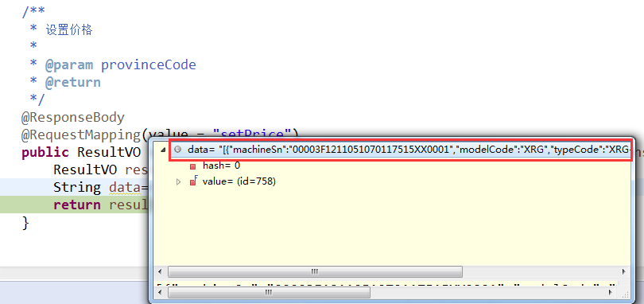Click left arrow of lower horizontal scrollbar
644x304 pixels.
160,293
